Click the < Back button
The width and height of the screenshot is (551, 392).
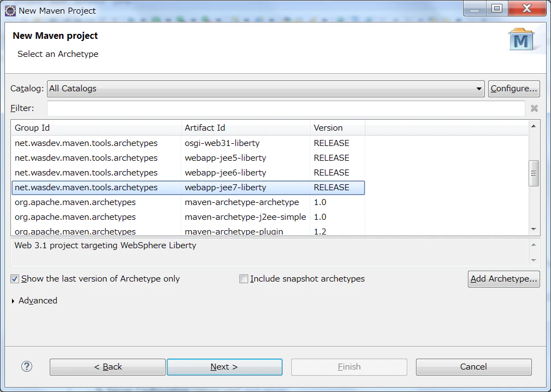[x=108, y=367]
